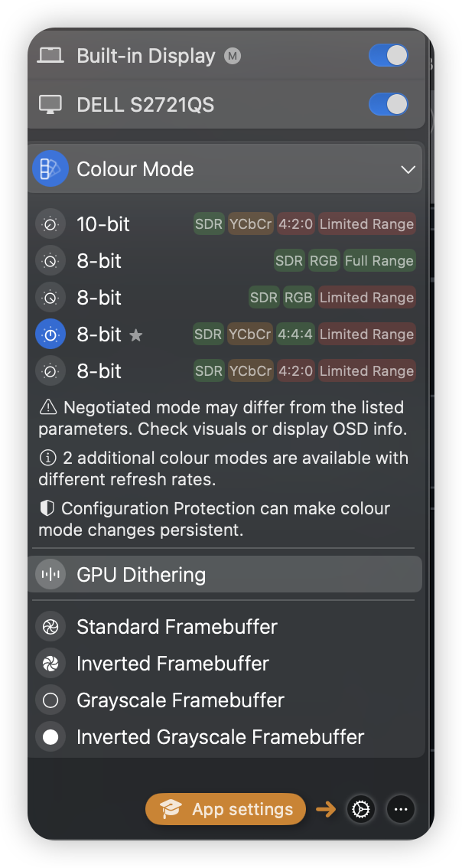Click the Inverted Framebuffer aperture icon
462x868 pixels.
tap(50, 663)
